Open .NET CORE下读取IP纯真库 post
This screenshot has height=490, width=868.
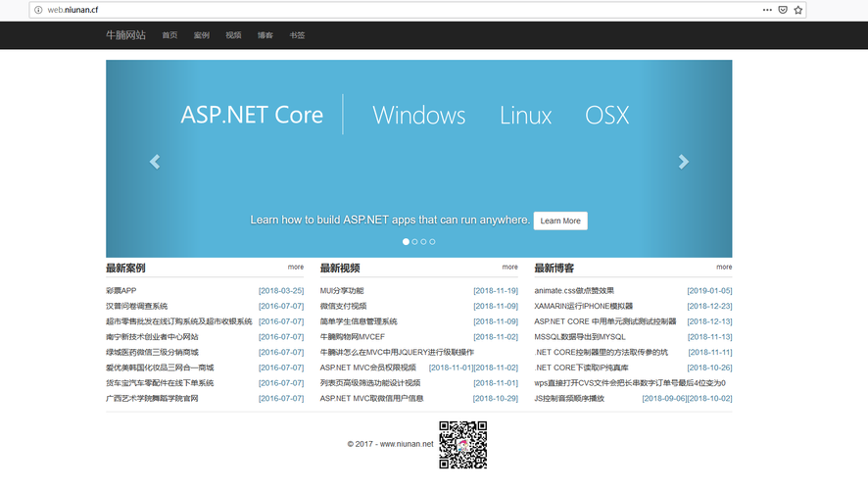pyautogui.click(x=581, y=367)
